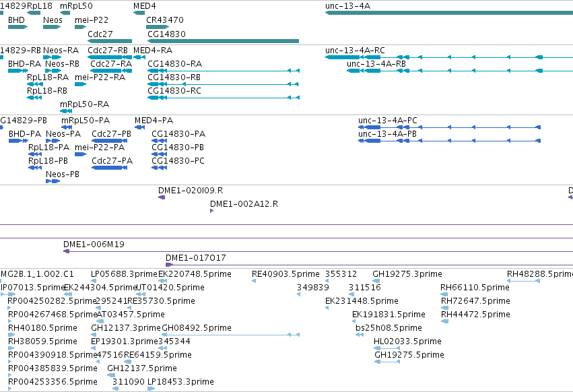Open BAC end DME1-020I09.R
The width and height of the screenshot is (573, 392).
pyautogui.click(x=162, y=197)
